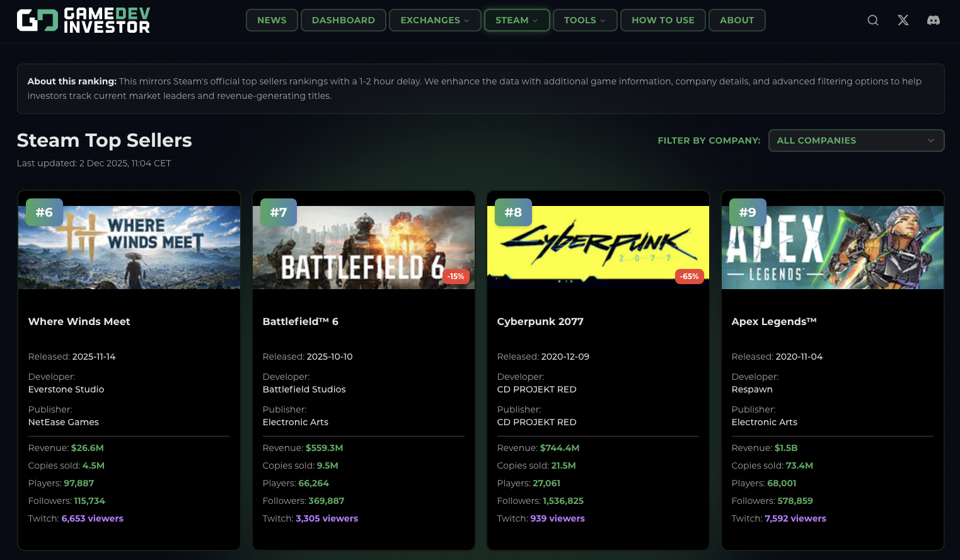
Task: Open the DASHBOARD menu item
Action: [343, 20]
